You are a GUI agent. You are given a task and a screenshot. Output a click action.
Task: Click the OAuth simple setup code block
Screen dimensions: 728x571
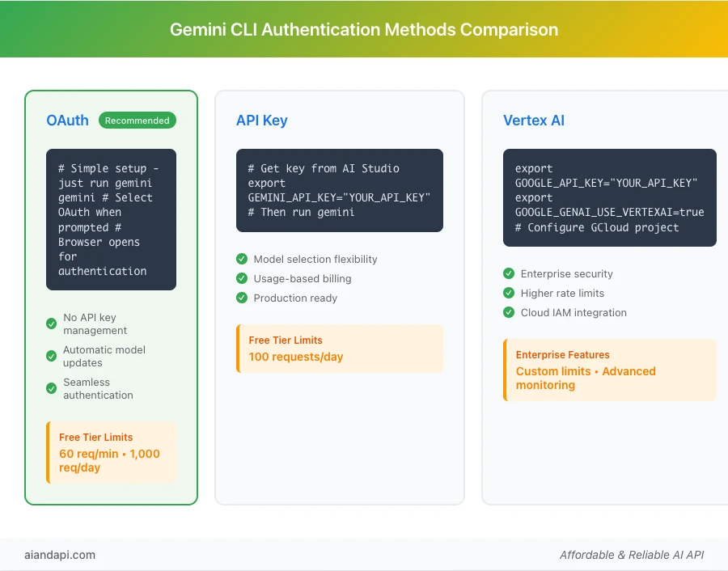click(111, 219)
